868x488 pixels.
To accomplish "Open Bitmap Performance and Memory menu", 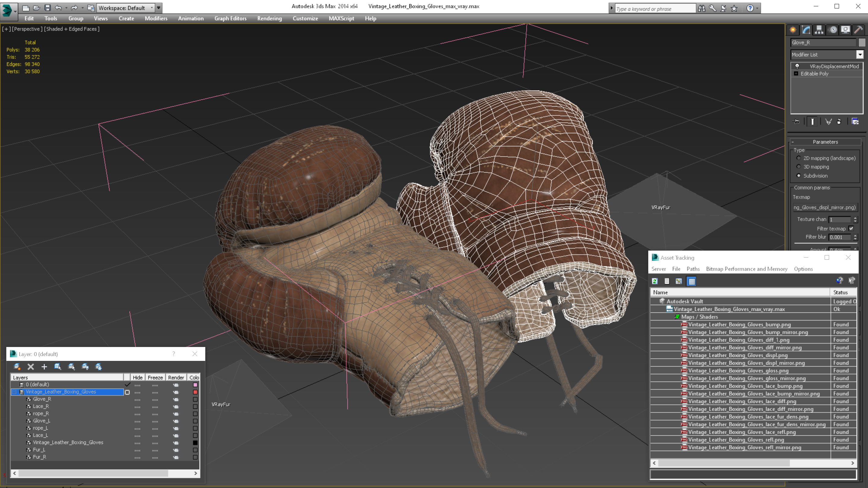I will tap(747, 269).
